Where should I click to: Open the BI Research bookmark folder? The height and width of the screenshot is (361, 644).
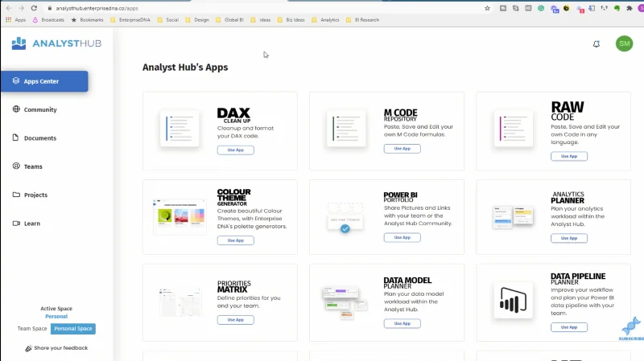coord(363,19)
